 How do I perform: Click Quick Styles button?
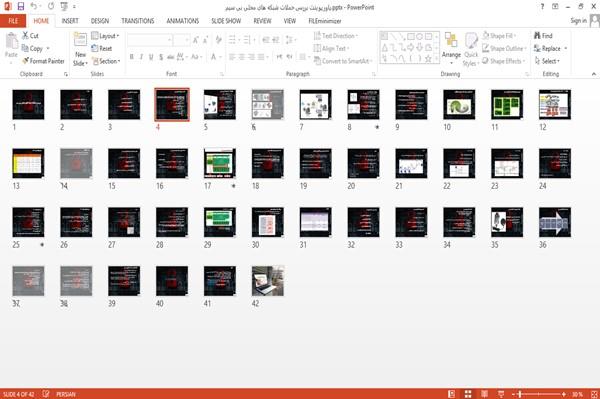point(471,50)
